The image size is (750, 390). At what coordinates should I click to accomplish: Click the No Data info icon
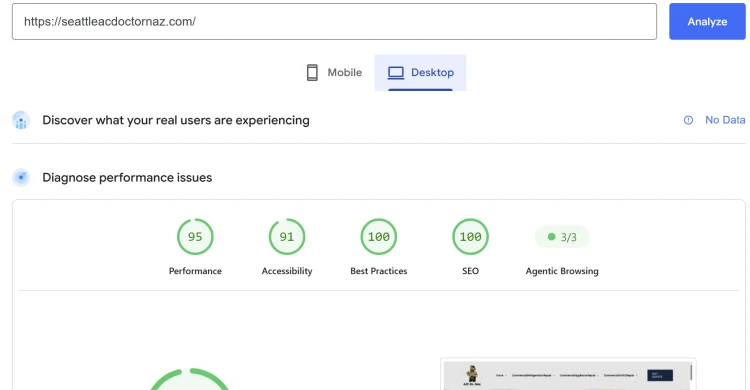pyautogui.click(x=688, y=120)
